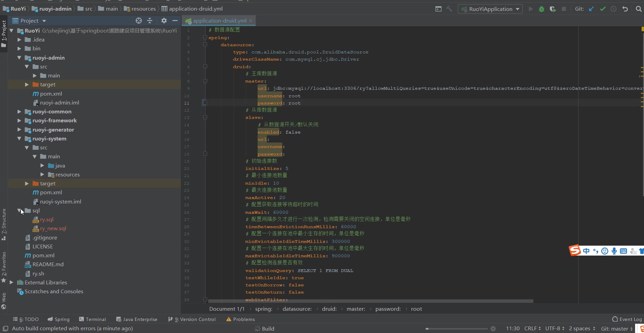Click the Run green play icon
The height and width of the screenshot is (333, 644).
[x=531, y=9]
